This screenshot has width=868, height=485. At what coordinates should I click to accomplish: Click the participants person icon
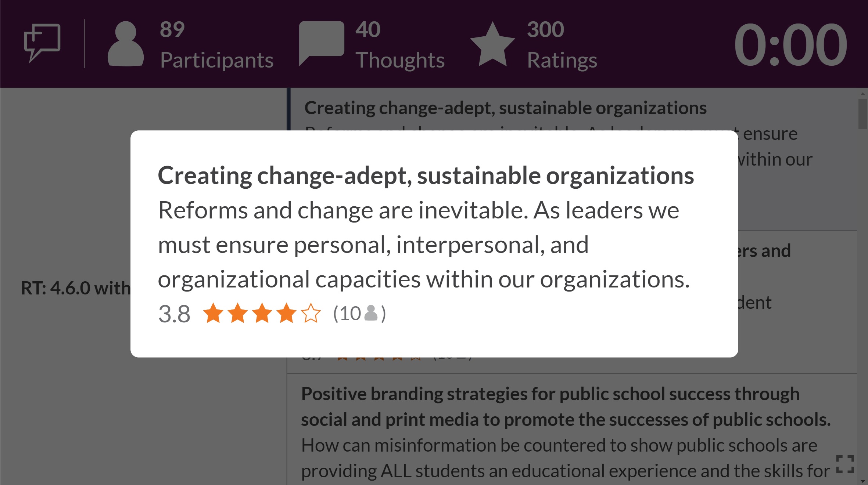point(126,44)
